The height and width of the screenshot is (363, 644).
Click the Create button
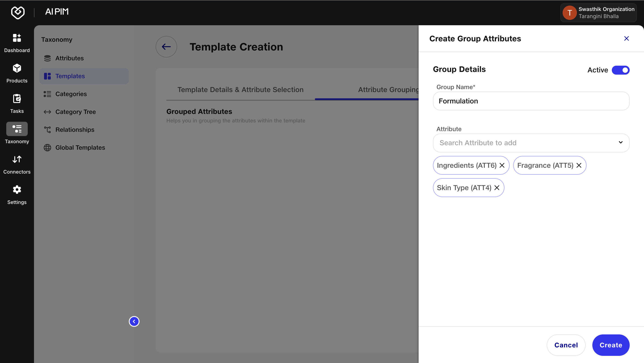tap(611, 345)
